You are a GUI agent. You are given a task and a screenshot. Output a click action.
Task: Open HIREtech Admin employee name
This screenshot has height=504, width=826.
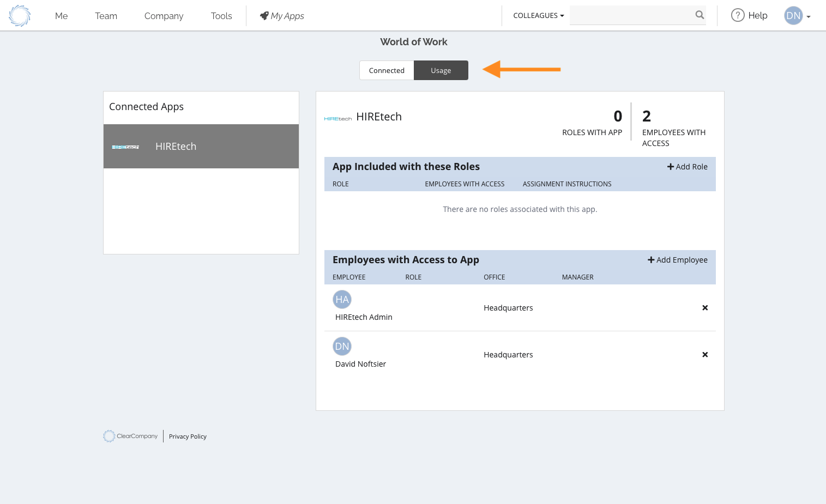click(x=364, y=317)
